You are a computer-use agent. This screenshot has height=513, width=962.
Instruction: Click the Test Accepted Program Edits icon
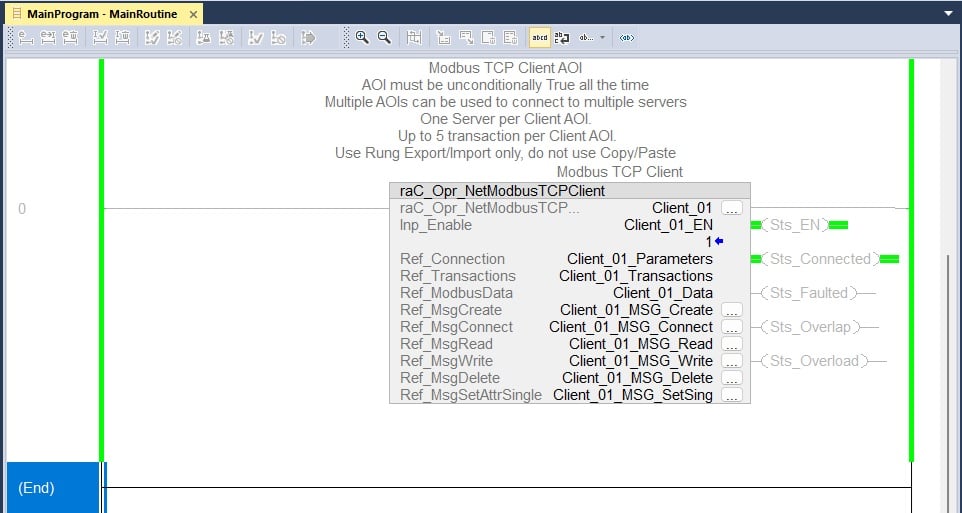tap(152, 38)
